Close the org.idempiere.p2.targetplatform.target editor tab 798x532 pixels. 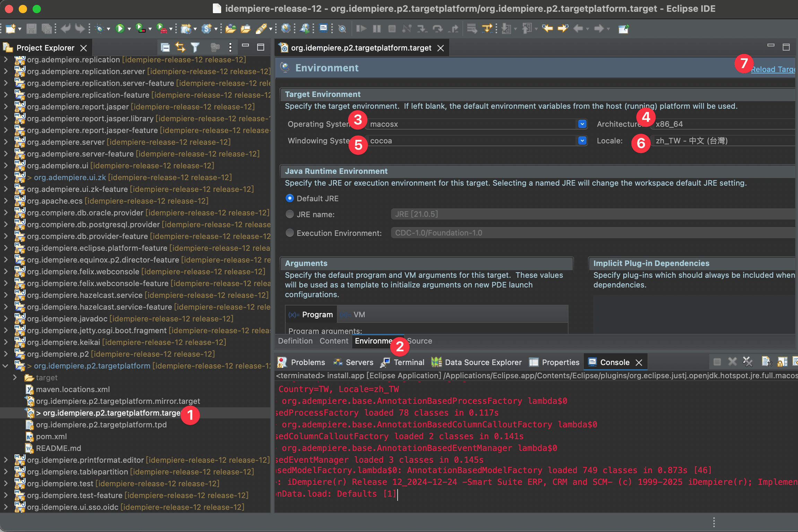pyautogui.click(x=441, y=48)
